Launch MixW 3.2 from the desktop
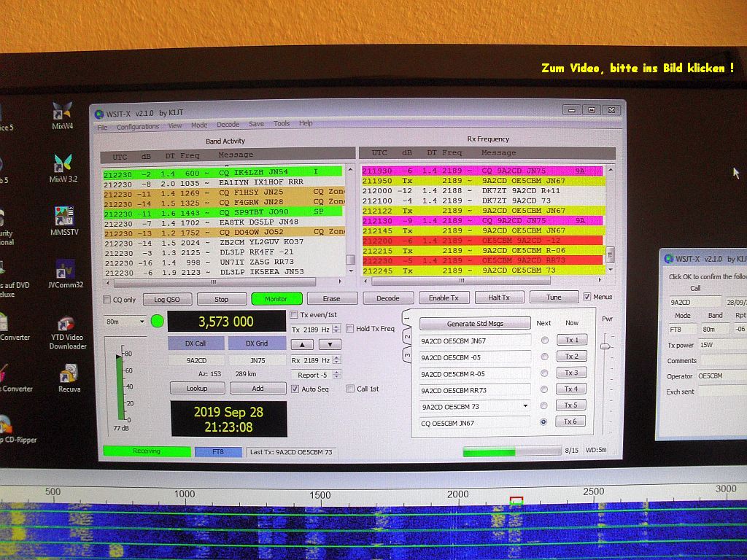 [63, 164]
